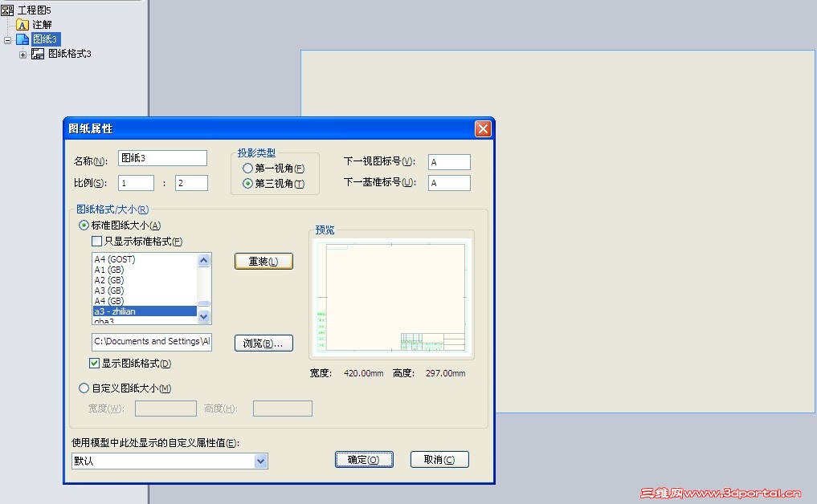
Task: Select a3 - zhilian list entry
Action: click(145, 311)
